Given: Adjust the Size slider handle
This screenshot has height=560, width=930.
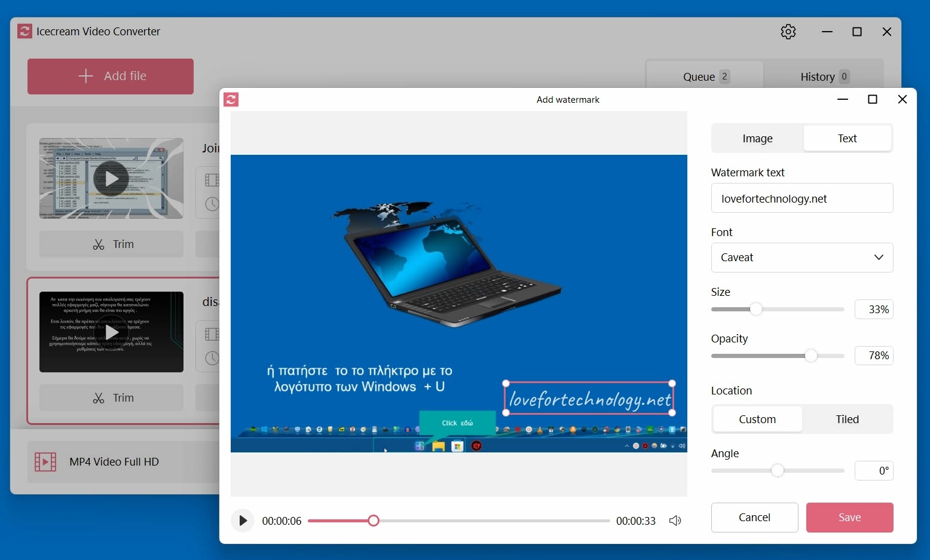Looking at the screenshot, I should click(x=756, y=309).
